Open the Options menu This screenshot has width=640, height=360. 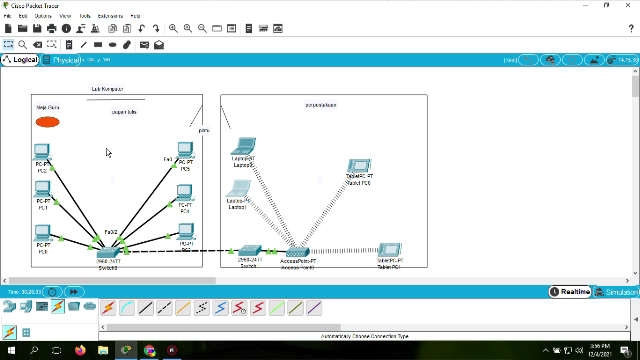click(43, 16)
